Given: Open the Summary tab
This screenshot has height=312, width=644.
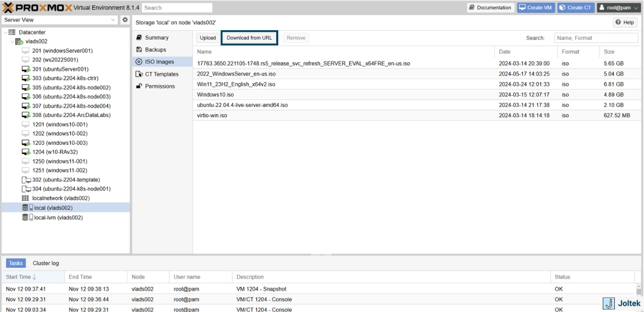Looking at the screenshot, I should pyautogui.click(x=162, y=38).
